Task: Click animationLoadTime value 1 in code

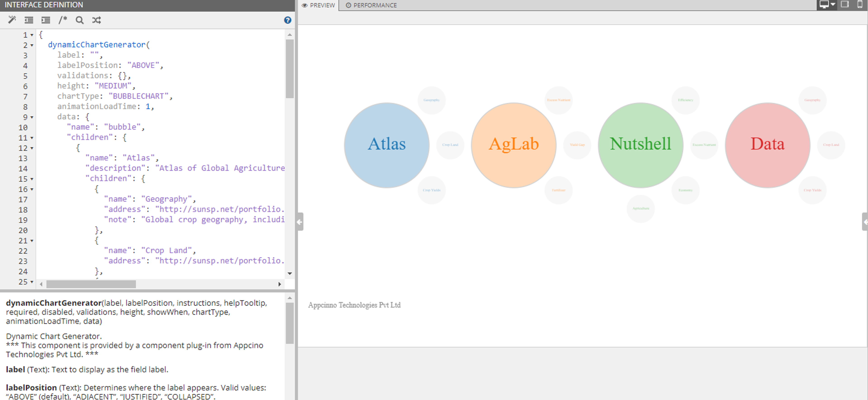Action: (148, 107)
